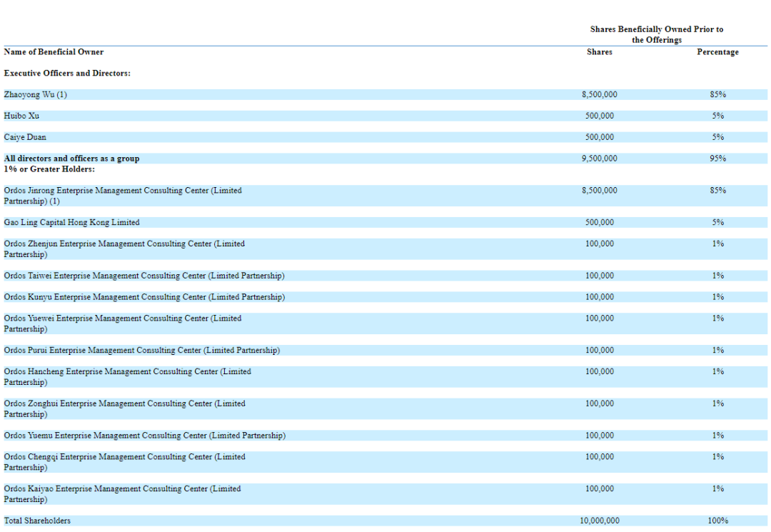This screenshot has width=771, height=532.
Task: Click the 'Percentage' column header
Action: 717,52
